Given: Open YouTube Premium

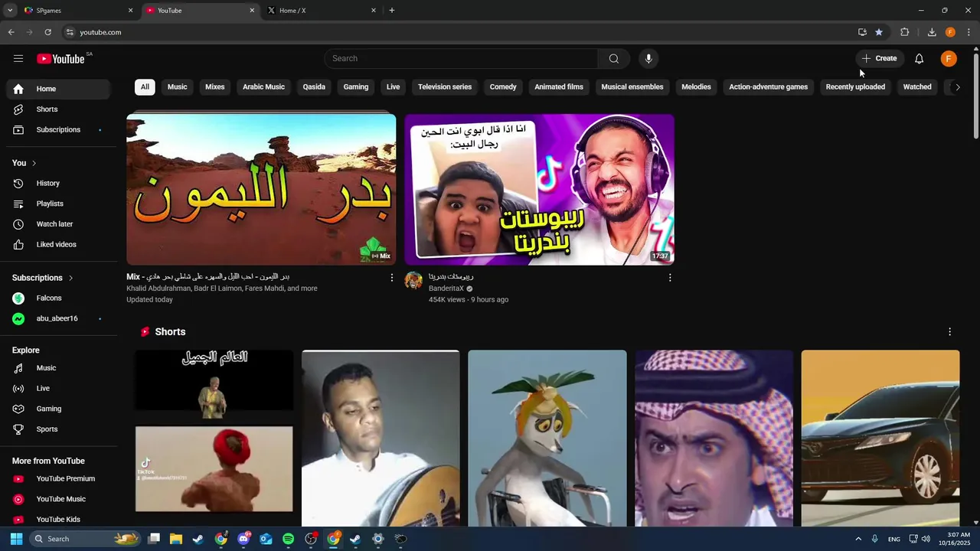Looking at the screenshot, I should point(58,479).
